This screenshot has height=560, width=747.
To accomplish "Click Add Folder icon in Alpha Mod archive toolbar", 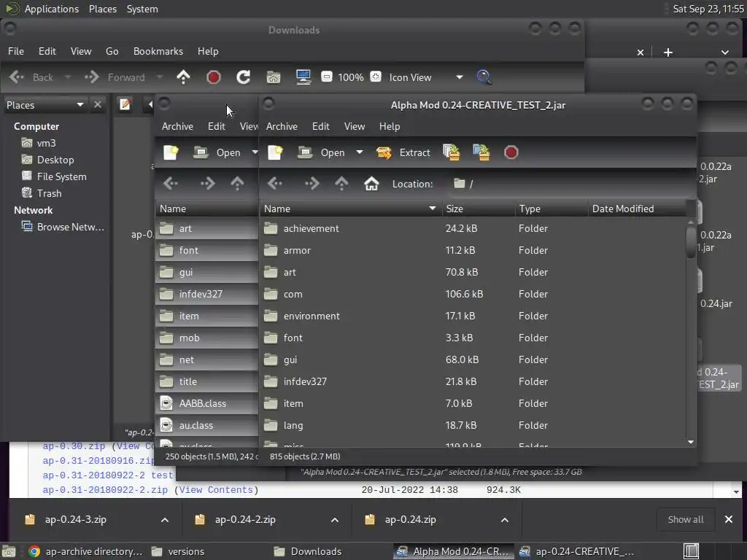I will coord(481,152).
